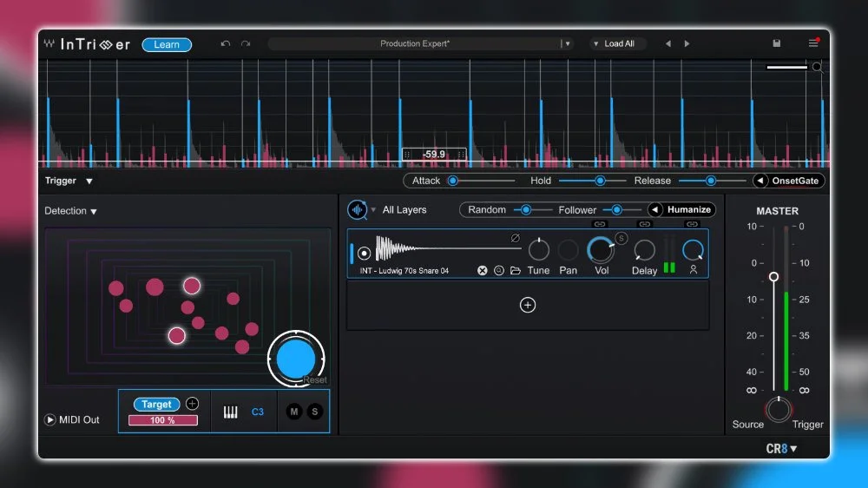Click the Delay knob
Screen dimensions: 868x488
(x=644, y=250)
